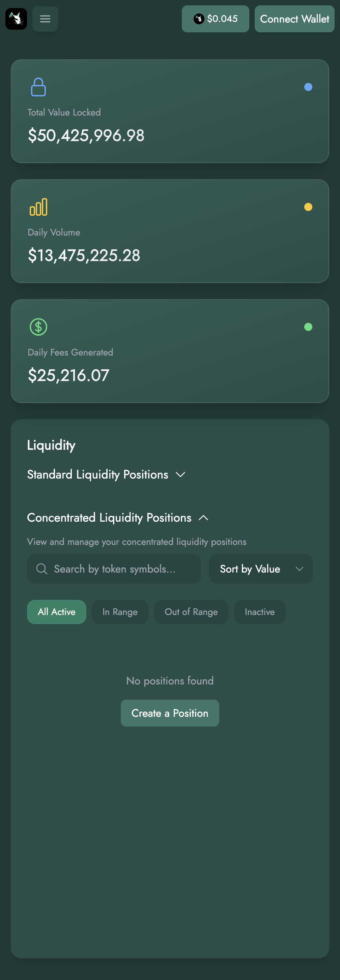Select the In Range filter
Image resolution: width=340 pixels, height=980 pixels.
coord(120,612)
